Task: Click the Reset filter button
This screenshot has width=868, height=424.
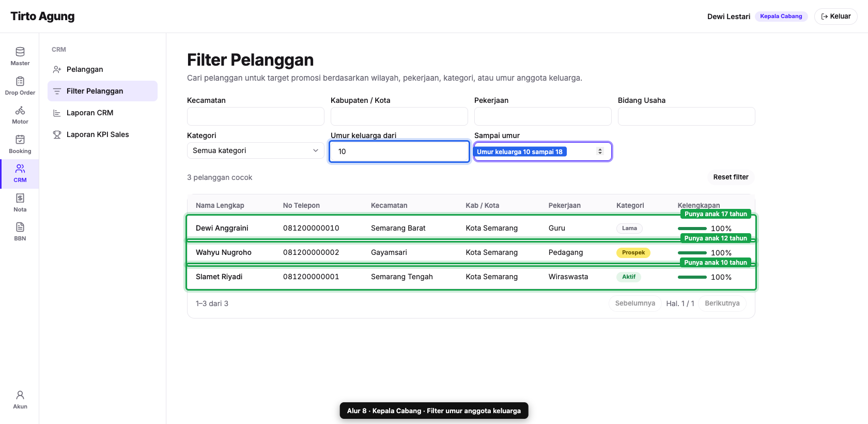Action: tap(731, 177)
